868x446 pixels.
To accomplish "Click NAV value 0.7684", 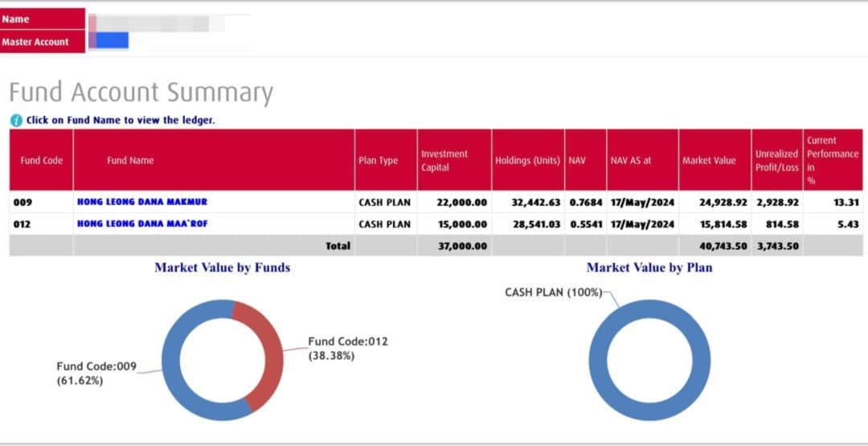I will pyautogui.click(x=586, y=203).
